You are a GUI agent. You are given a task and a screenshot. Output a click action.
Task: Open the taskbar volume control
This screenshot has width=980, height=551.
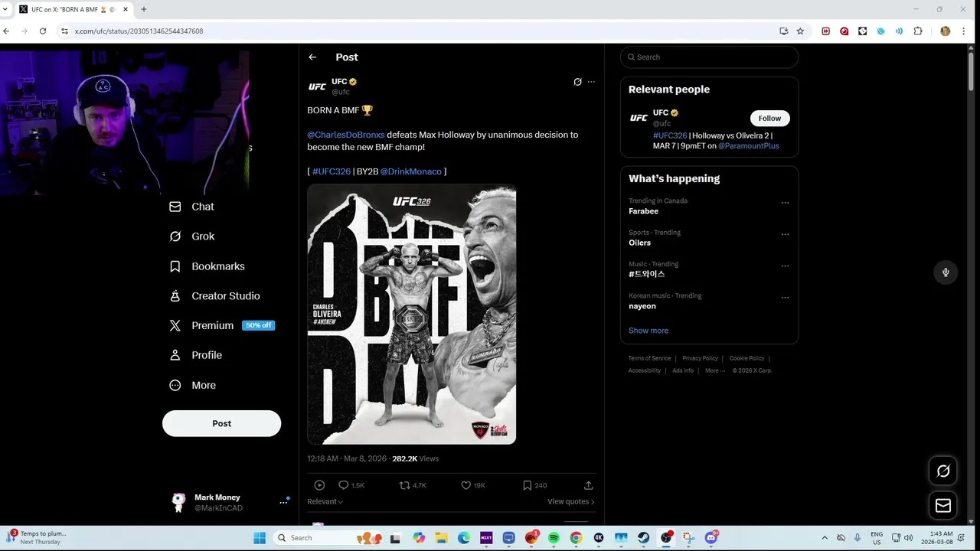coord(908,538)
